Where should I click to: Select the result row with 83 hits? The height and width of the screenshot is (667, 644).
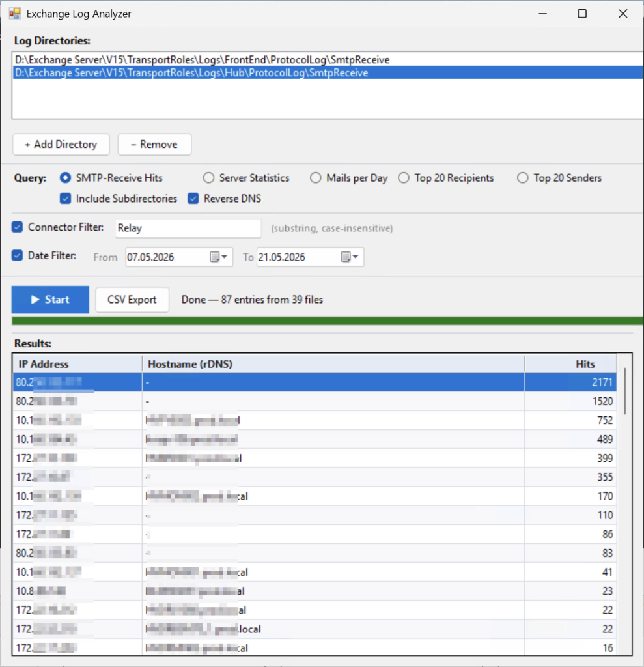click(x=315, y=553)
